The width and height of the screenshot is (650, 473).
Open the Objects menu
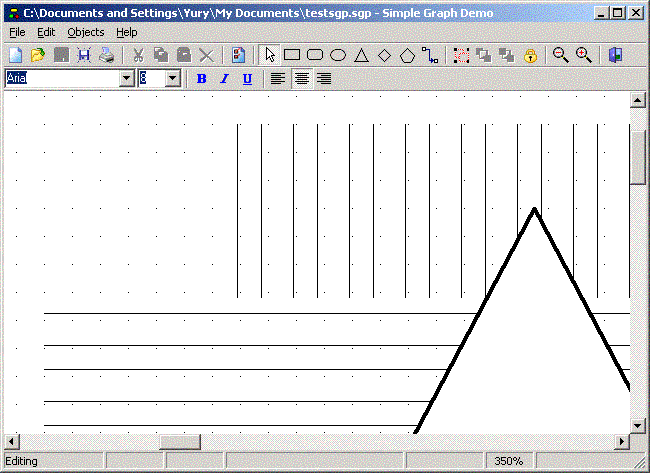[x=85, y=32]
